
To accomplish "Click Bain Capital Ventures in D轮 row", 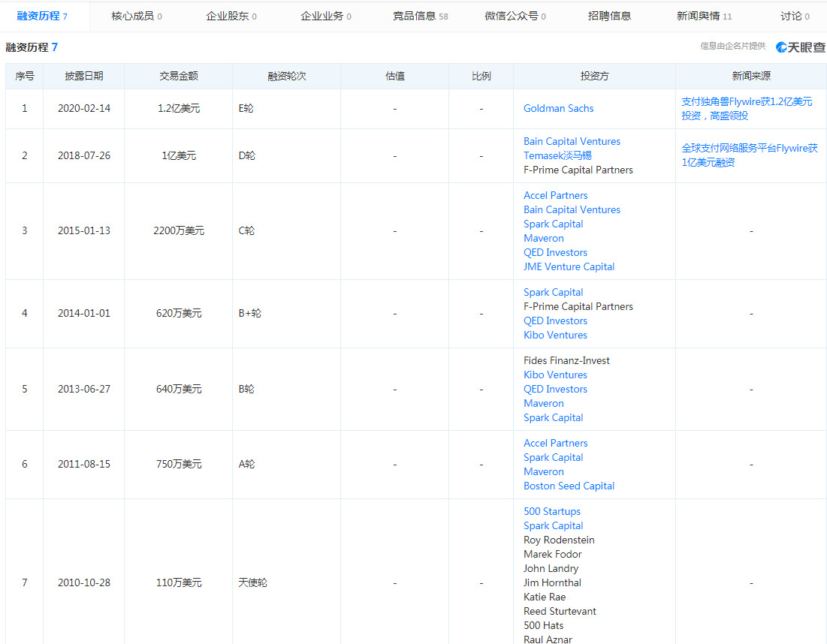I will click(572, 141).
